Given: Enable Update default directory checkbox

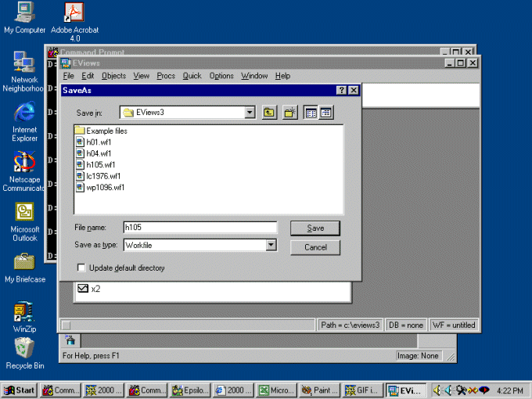Looking at the screenshot, I should point(81,268).
